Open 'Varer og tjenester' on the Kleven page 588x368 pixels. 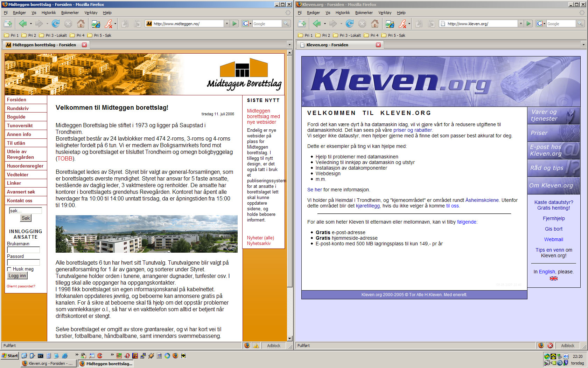[x=553, y=115]
